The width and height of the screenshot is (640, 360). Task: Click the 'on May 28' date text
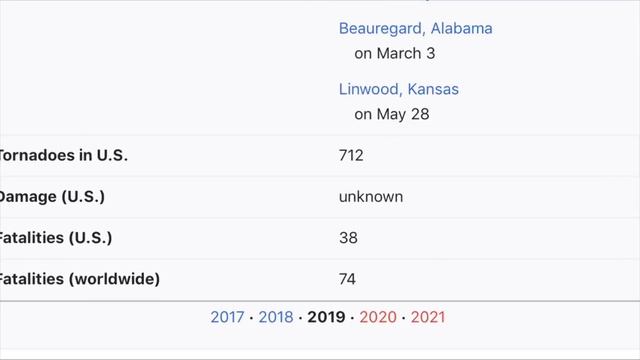[392, 114]
